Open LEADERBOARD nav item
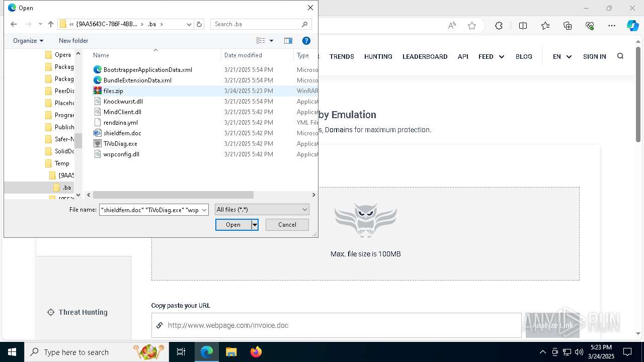 pos(425,57)
